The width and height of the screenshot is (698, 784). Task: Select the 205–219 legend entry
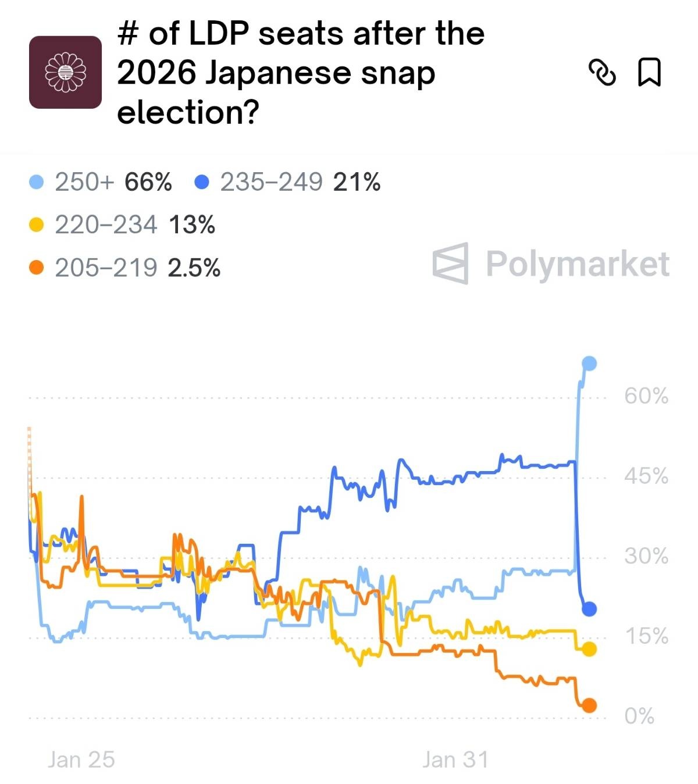tap(125, 268)
